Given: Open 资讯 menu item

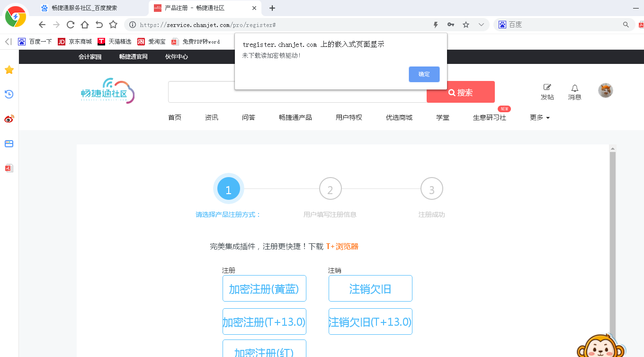Looking at the screenshot, I should pyautogui.click(x=212, y=117).
